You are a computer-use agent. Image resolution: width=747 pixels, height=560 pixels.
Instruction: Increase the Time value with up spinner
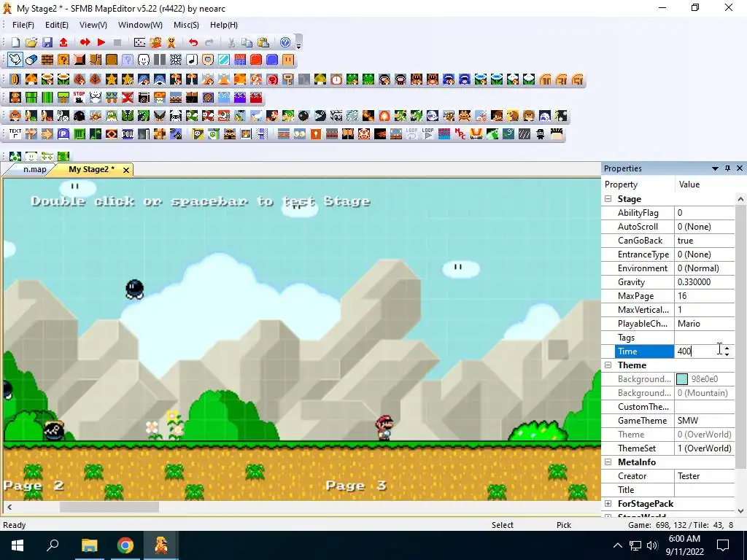727,348
